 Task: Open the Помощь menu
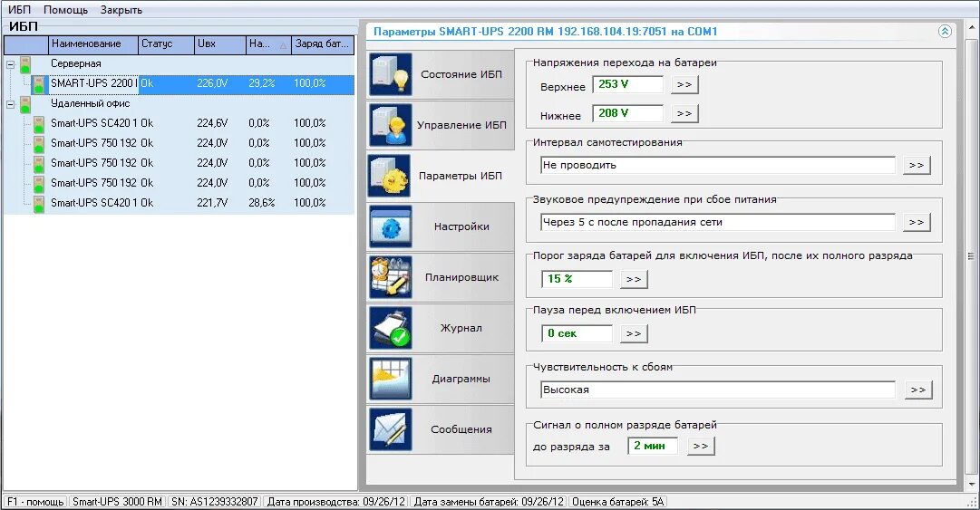point(65,10)
